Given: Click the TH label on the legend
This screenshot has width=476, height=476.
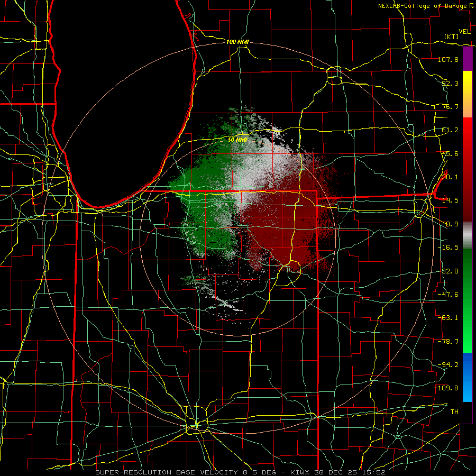Looking at the screenshot, I should click(454, 412).
